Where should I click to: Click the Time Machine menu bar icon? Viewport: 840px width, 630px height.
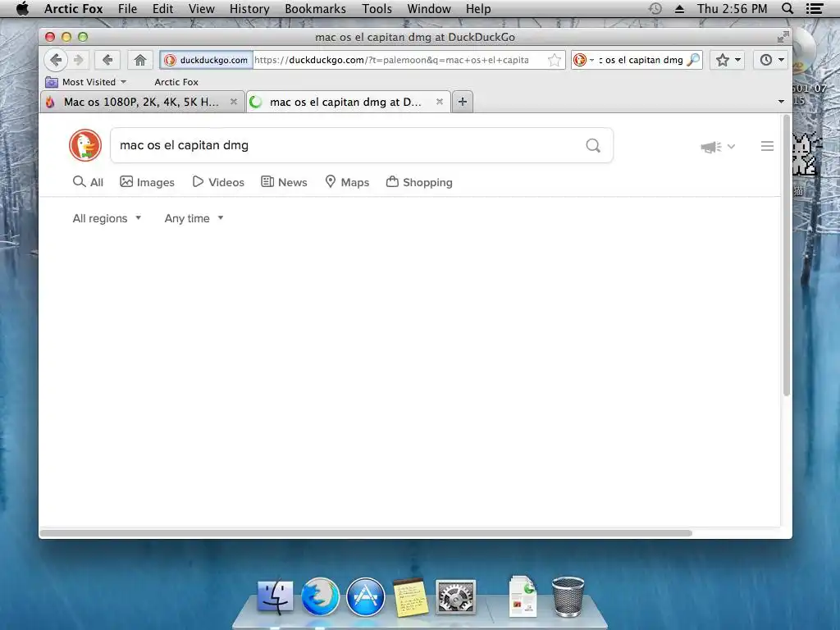pyautogui.click(x=655, y=8)
